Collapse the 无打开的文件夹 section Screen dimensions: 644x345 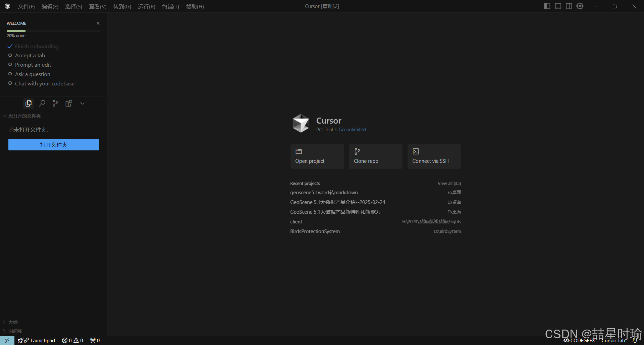click(24, 116)
